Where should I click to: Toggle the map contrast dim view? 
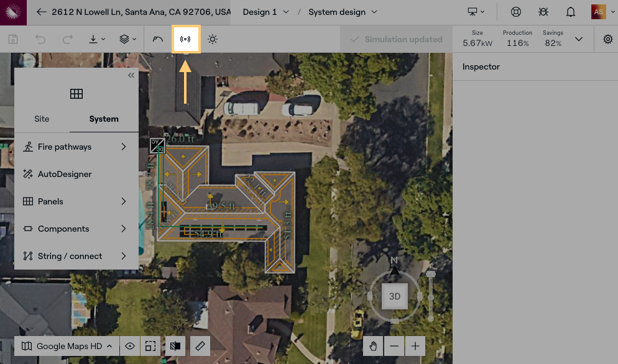coord(175,345)
